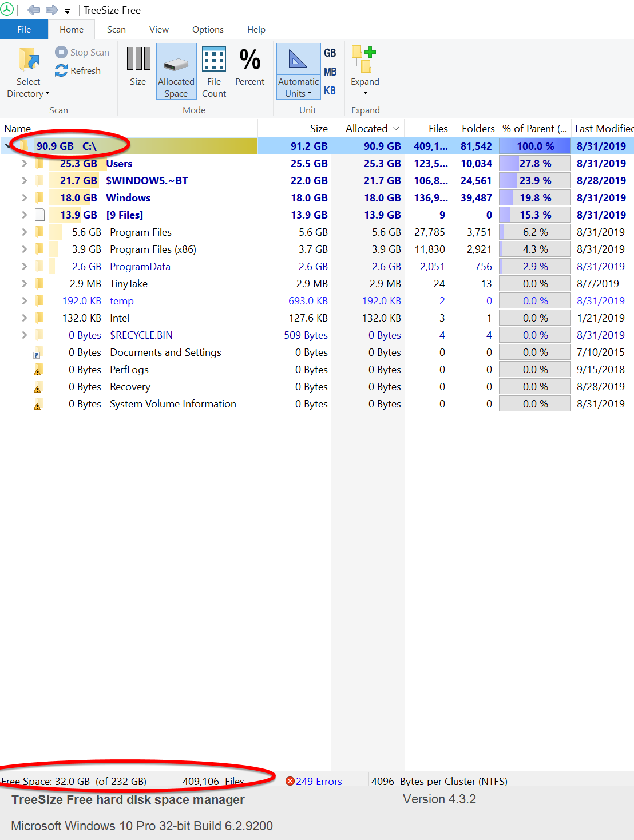This screenshot has width=634, height=840.
Task: Sort by % of Parent column header
Action: pos(534,129)
